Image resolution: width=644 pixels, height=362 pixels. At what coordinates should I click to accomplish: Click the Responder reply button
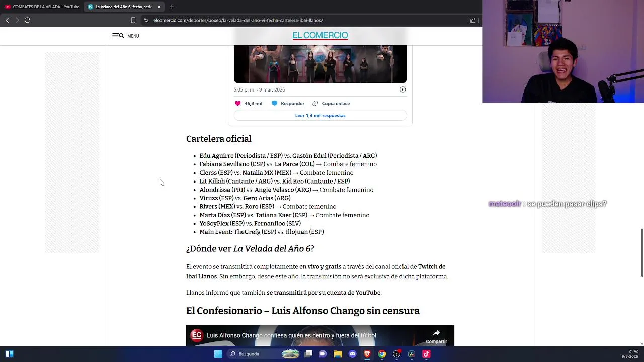click(288, 103)
